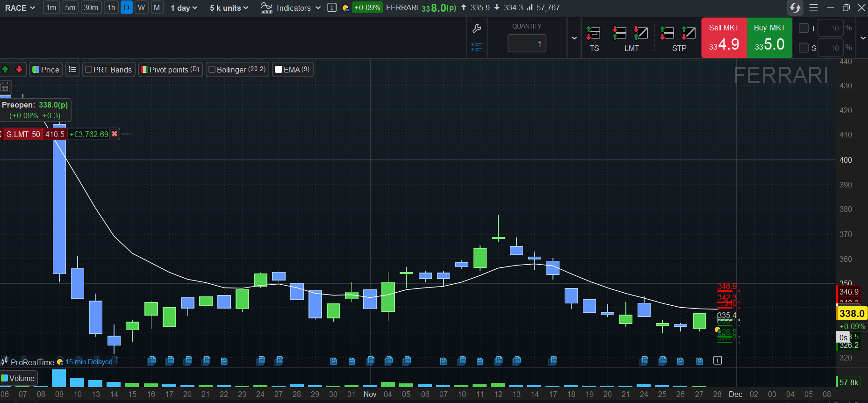Expand the RACE ticker dropdown
The height and width of the screenshot is (403, 868).
(20, 8)
